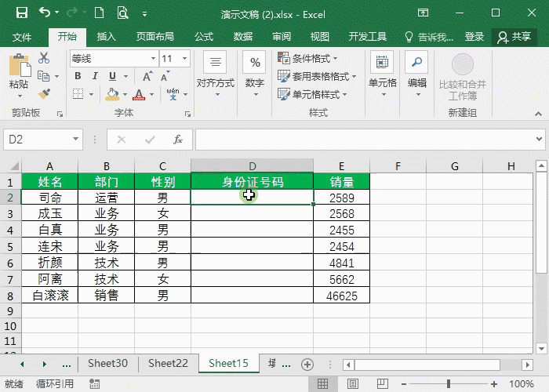The height and width of the screenshot is (392, 549).
Task: Switch to the 插入 Insert tab
Action: tap(106, 37)
